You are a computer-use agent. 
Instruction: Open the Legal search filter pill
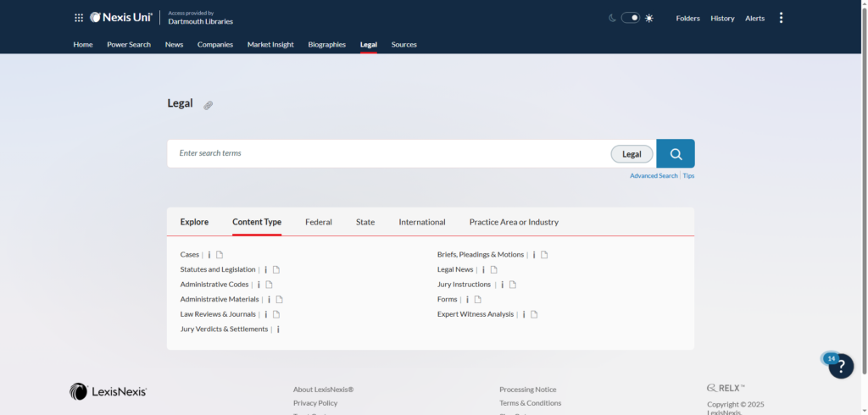pos(632,154)
